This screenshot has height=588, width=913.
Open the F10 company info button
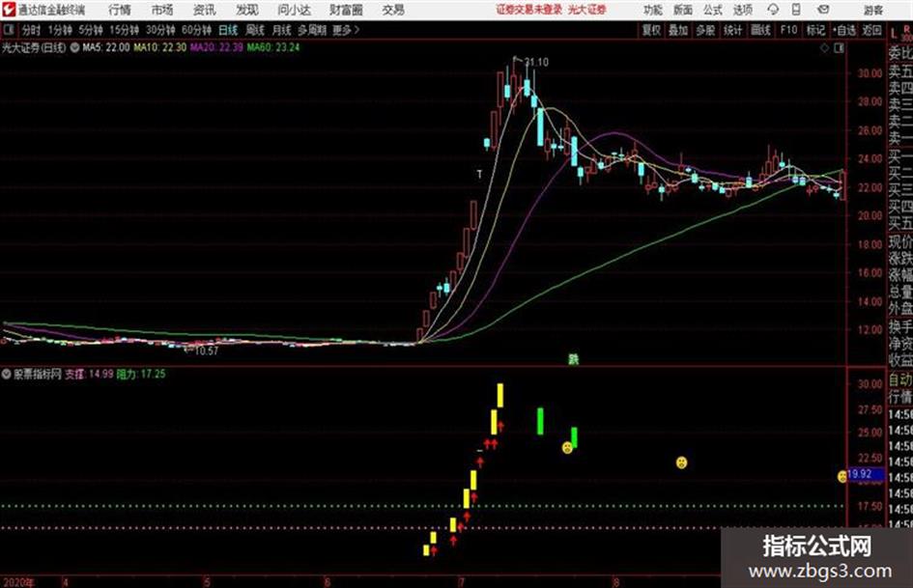pos(788,30)
